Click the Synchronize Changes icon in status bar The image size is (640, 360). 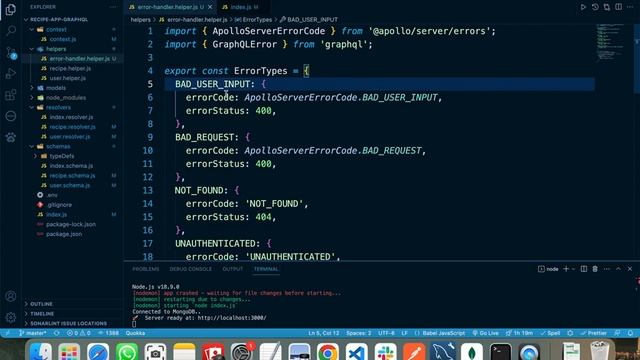[57, 333]
